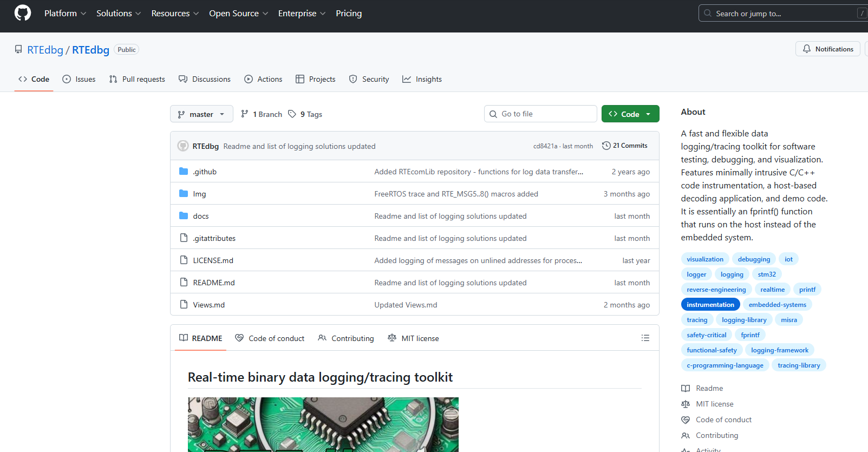Select the embedded-systems topic tag
Image resolution: width=868 pixels, height=452 pixels.
point(778,305)
